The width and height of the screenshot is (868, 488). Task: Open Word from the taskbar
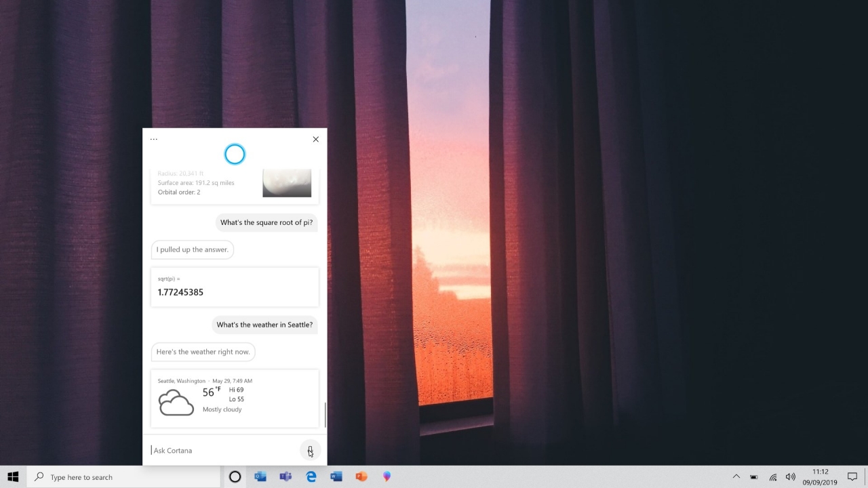pyautogui.click(x=336, y=477)
